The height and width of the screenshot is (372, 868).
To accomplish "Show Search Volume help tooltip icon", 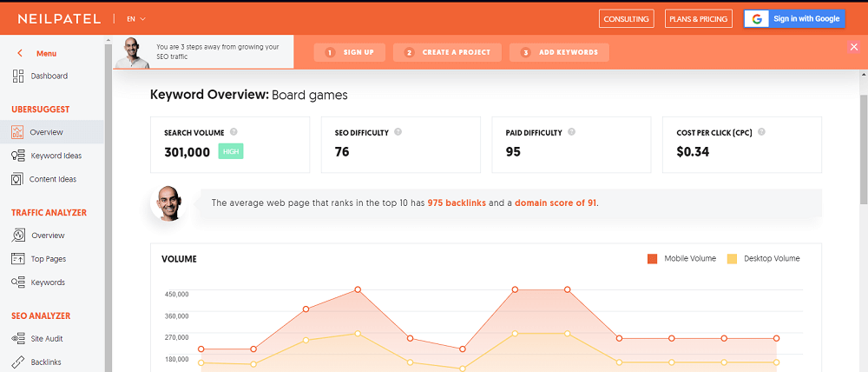I will pos(233,132).
